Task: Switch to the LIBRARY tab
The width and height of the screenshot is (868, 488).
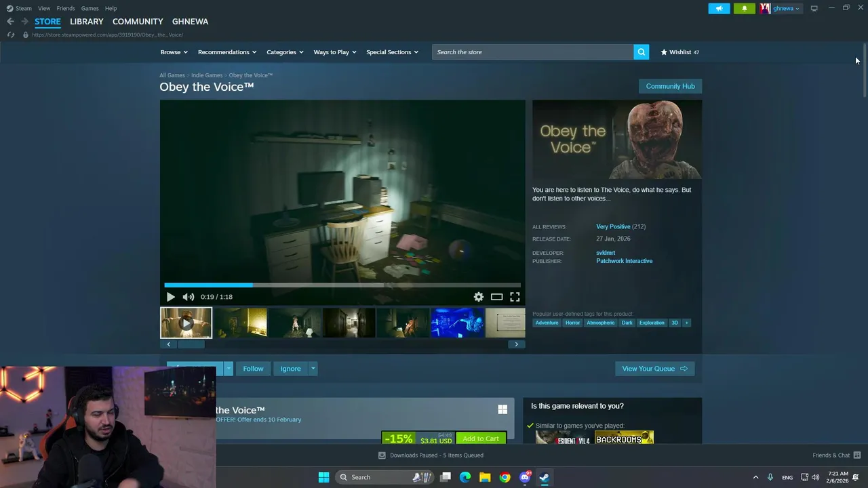Action: pyautogui.click(x=87, y=22)
